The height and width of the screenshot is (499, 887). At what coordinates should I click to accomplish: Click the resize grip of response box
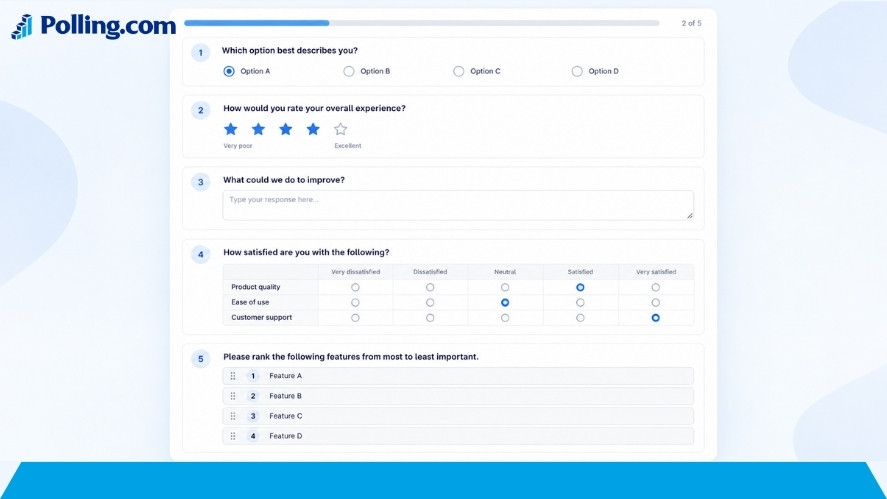click(690, 216)
